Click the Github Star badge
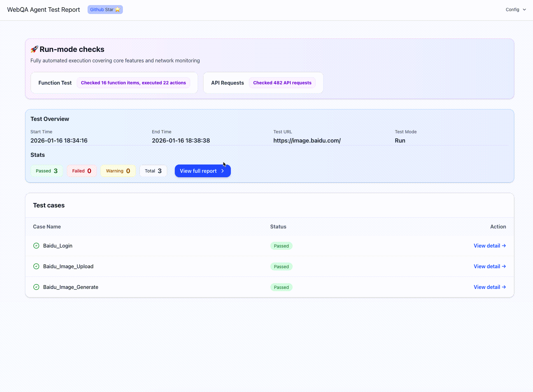 105,10
